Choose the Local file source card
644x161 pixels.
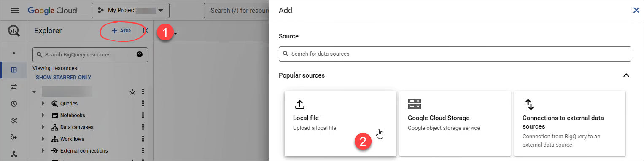(x=340, y=123)
